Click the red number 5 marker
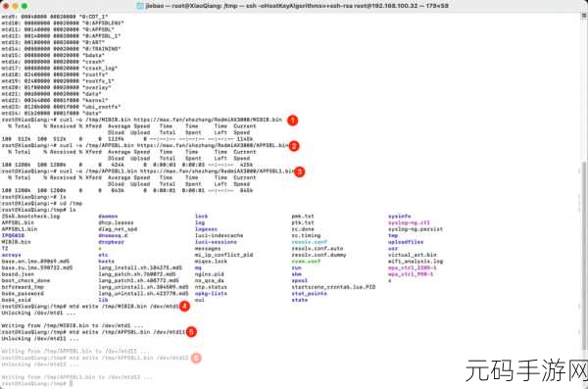Viewport: 588px width, 389px height. coord(191,332)
